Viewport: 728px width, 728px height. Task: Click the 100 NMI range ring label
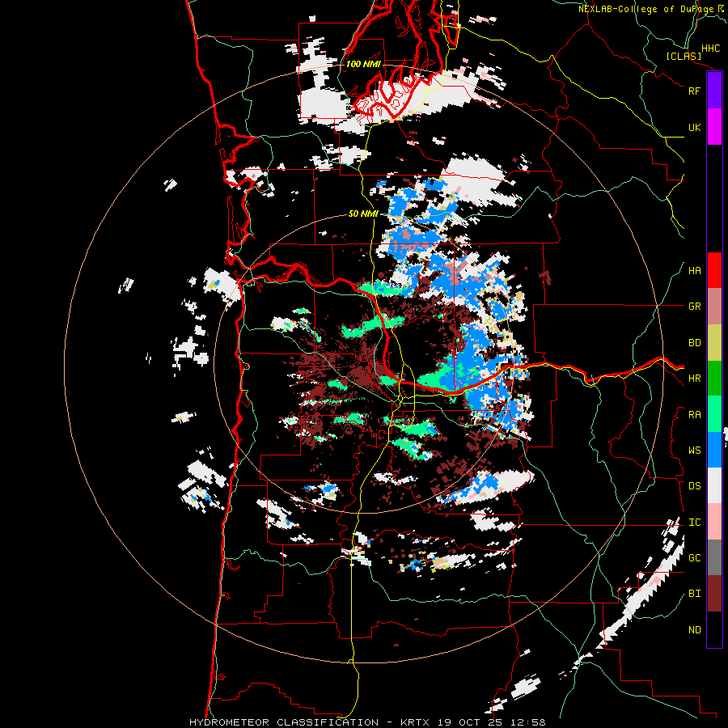[363, 64]
